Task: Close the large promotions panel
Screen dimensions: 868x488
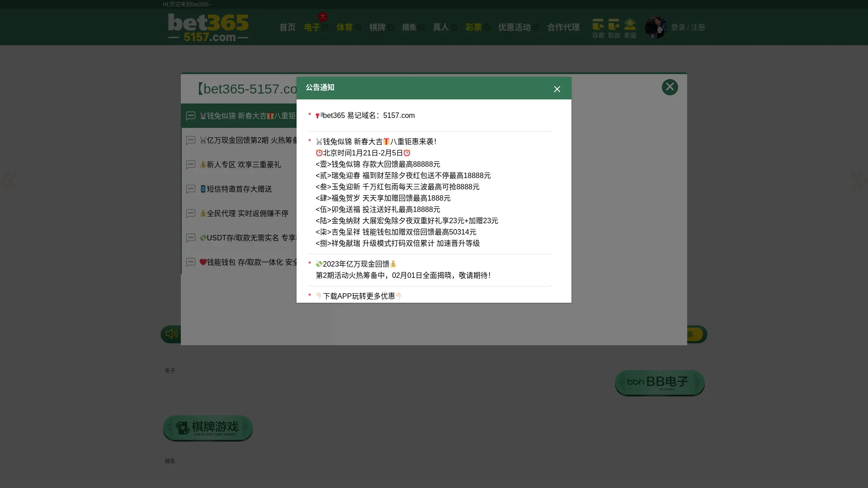Action: pyautogui.click(x=670, y=87)
